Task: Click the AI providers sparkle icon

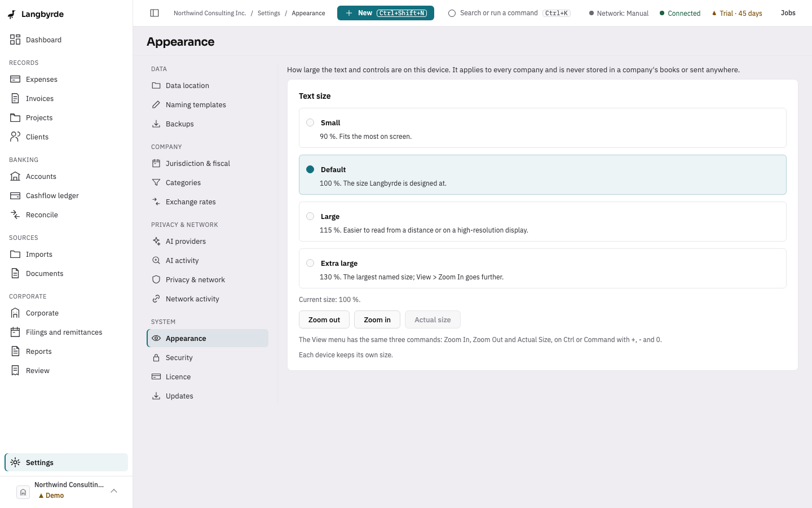Action: coord(156,241)
